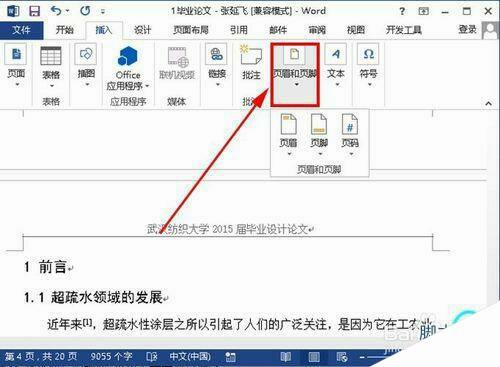
Task: Click the 页眉 (Header) icon in dropdown
Action: (x=288, y=124)
